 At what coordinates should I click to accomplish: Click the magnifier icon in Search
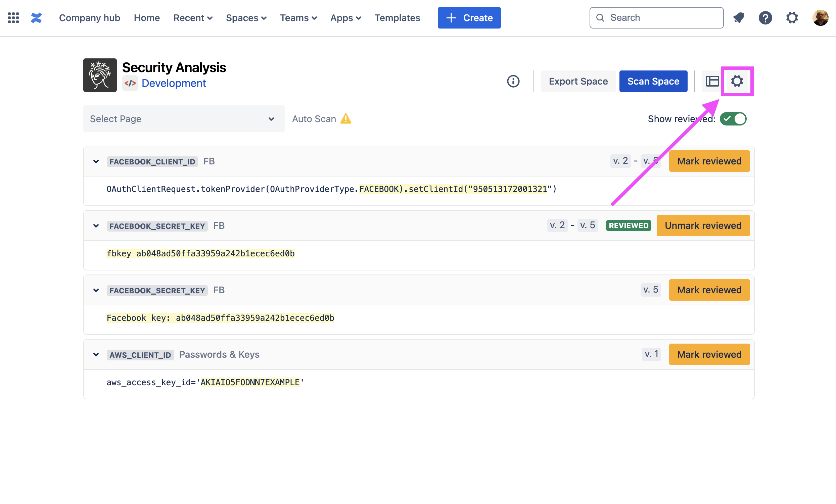[600, 18]
